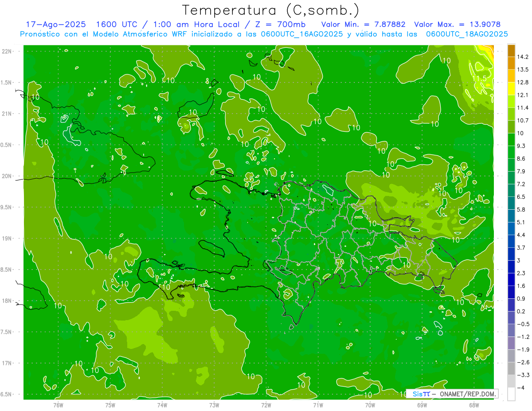Click the "5.1" legend value
532x411 pixels.
tap(521, 222)
